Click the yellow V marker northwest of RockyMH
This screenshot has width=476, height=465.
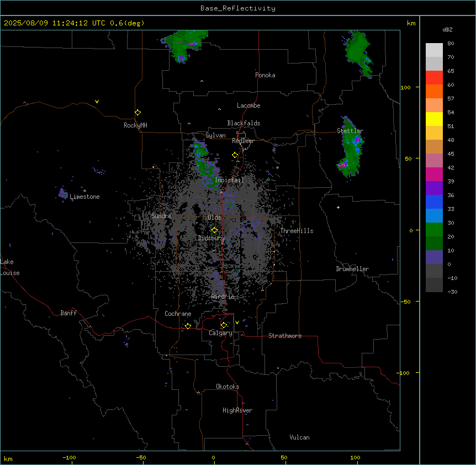97,102
